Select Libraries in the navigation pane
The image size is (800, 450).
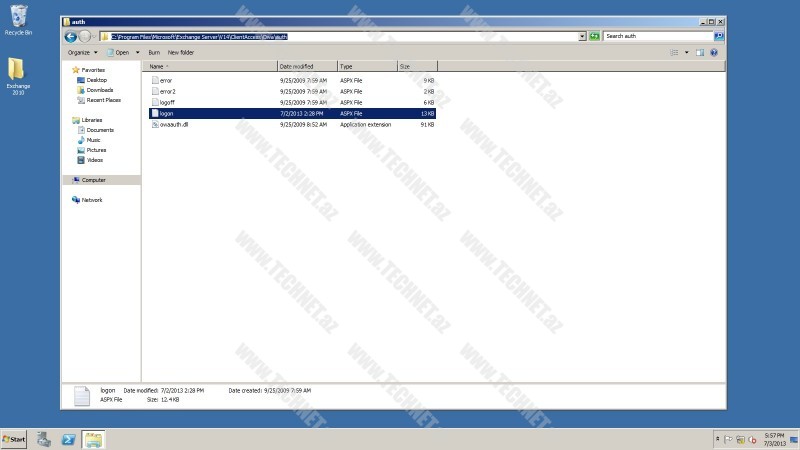coord(92,120)
